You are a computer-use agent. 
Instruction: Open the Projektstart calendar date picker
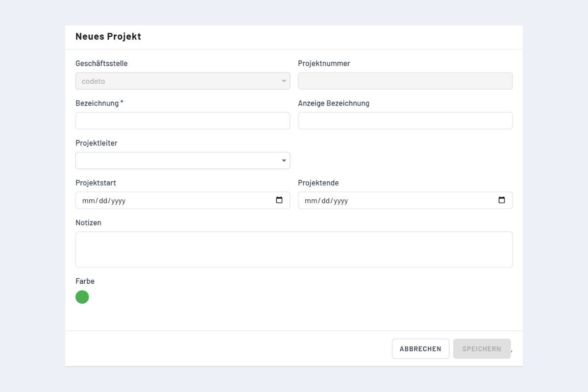pos(279,200)
